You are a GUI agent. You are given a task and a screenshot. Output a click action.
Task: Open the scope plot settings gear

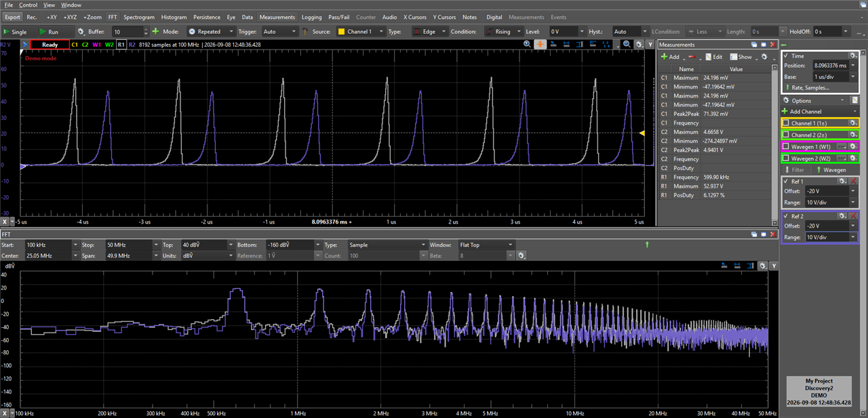(639, 44)
